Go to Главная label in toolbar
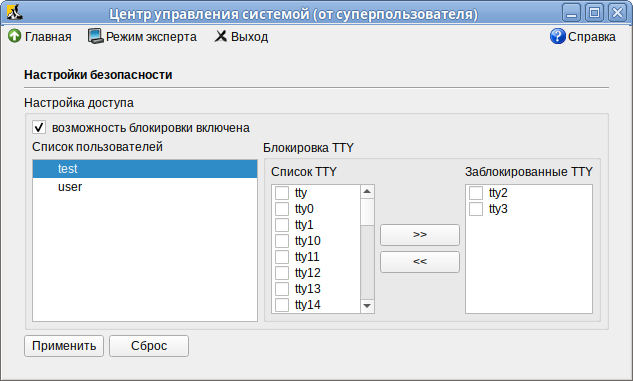The image size is (633, 381). coord(48,37)
